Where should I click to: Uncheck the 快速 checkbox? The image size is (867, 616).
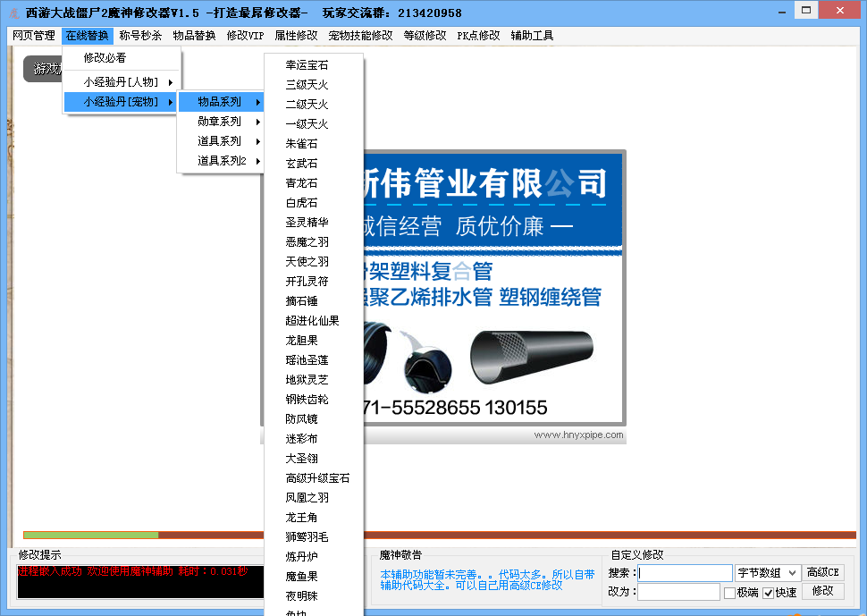[768, 593]
